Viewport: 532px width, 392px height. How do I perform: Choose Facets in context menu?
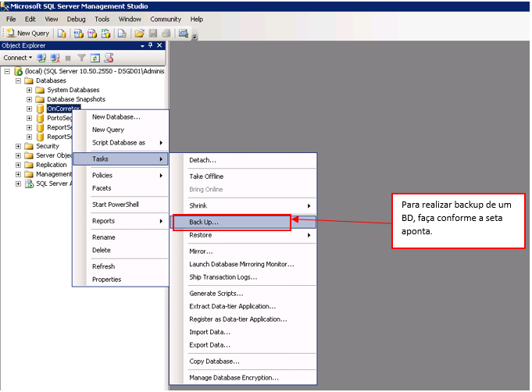(121, 188)
